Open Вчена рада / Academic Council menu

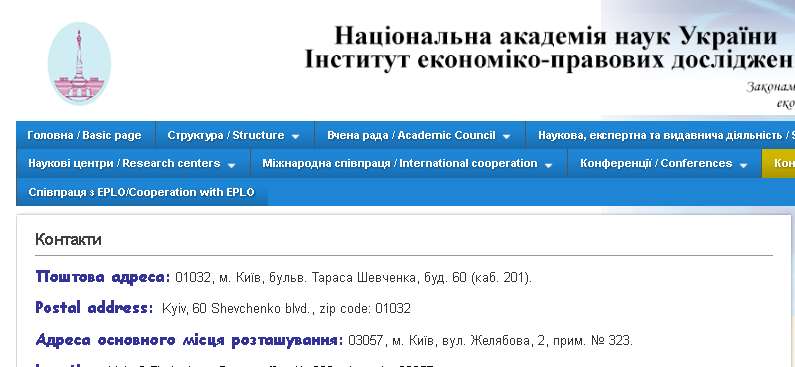point(419,135)
